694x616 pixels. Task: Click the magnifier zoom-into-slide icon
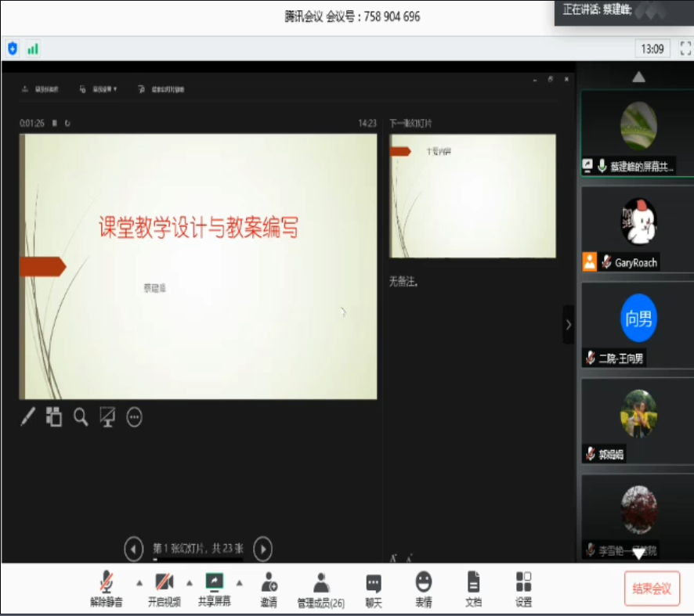click(x=81, y=417)
